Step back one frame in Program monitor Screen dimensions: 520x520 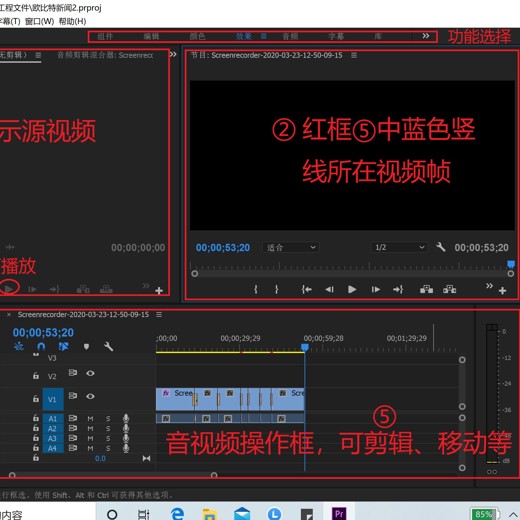[329, 289]
